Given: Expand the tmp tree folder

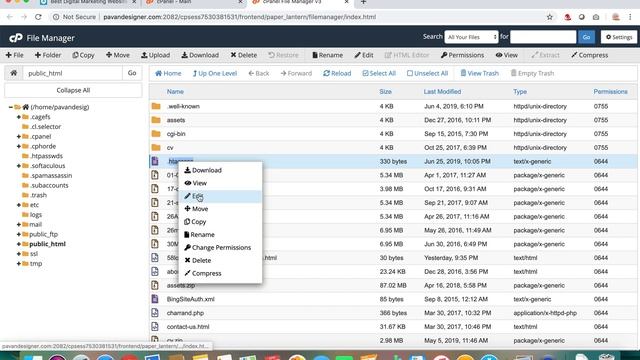Looking at the screenshot, I should click(19, 264).
